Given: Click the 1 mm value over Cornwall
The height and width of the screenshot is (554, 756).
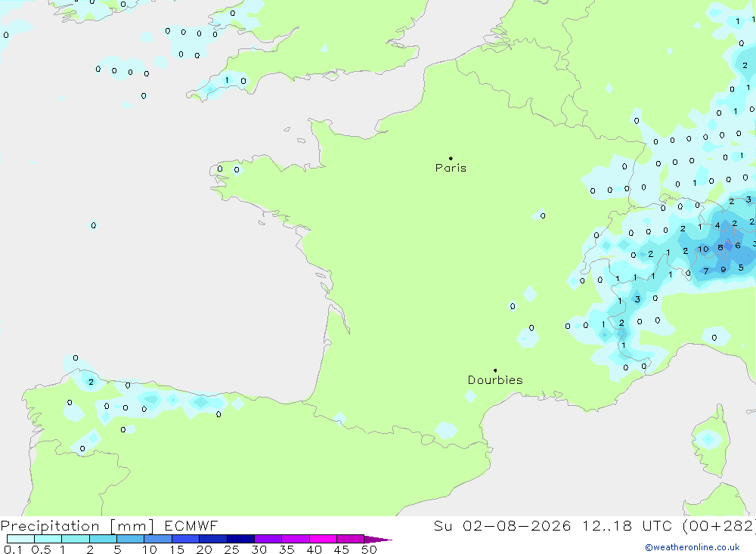Looking at the screenshot, I should pyautogui.click(x=227, y=80).
